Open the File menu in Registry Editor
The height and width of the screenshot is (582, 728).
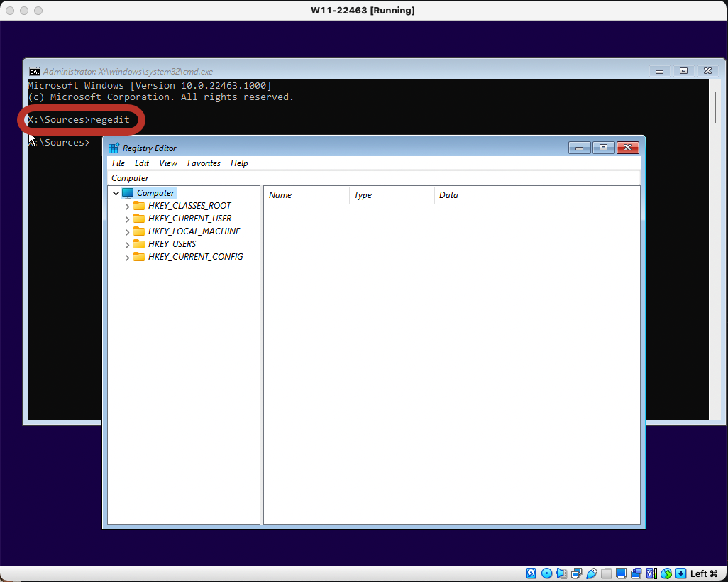click(x=118, y=163)
